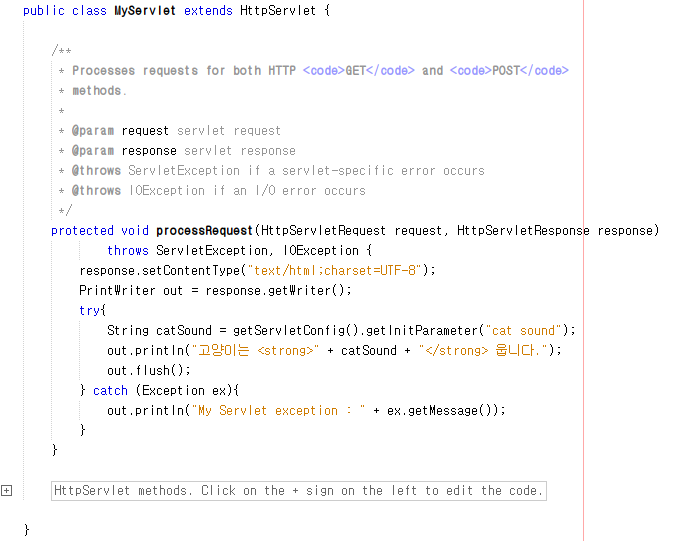Image resolution: width=695 pixels, height=546 pixels.
Task: Click the class name MyServlet
Action: click(x=145, y=11)
